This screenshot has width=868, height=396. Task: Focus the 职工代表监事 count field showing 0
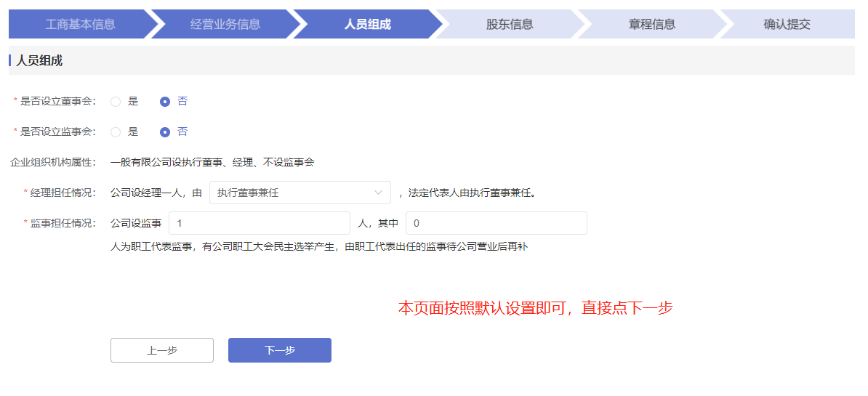click(496, 223)
